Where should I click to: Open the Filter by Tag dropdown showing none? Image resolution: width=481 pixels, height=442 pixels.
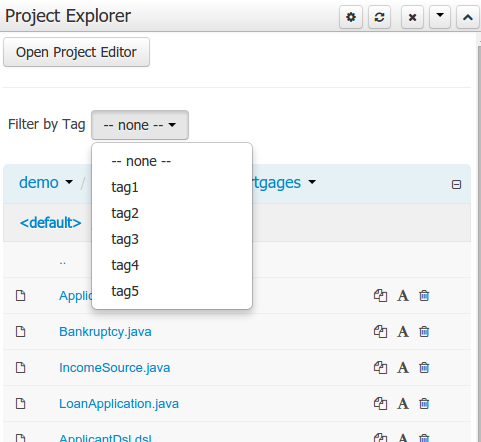coord(140,125)
